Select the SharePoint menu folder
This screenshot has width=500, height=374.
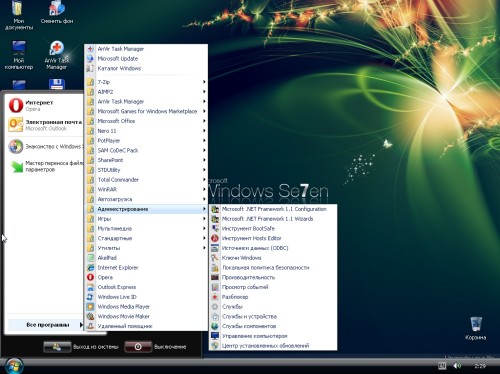146,160
